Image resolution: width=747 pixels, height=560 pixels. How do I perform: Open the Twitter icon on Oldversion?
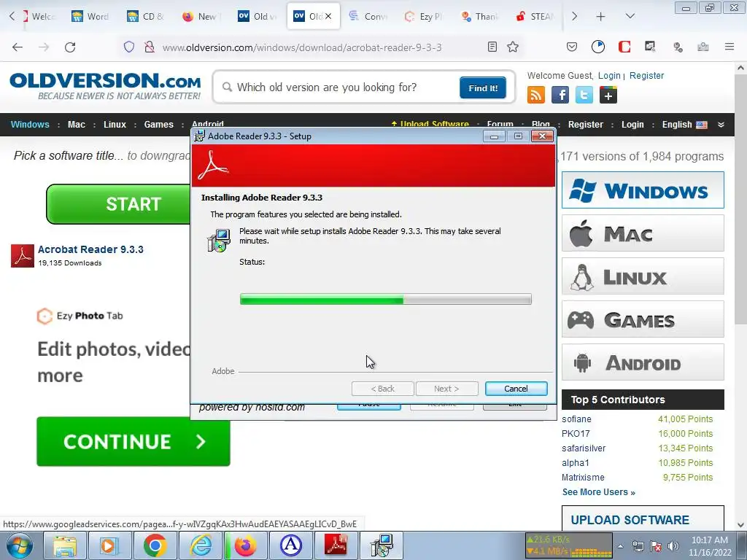tap(584, 95)
